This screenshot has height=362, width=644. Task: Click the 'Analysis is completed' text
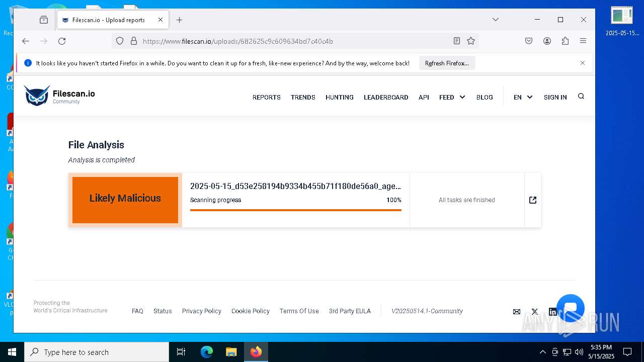(102, 160)
